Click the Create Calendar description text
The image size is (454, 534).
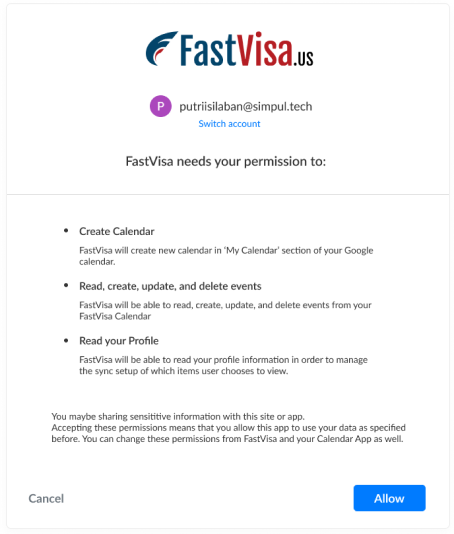pyautogui.click(x=226, y=256)
